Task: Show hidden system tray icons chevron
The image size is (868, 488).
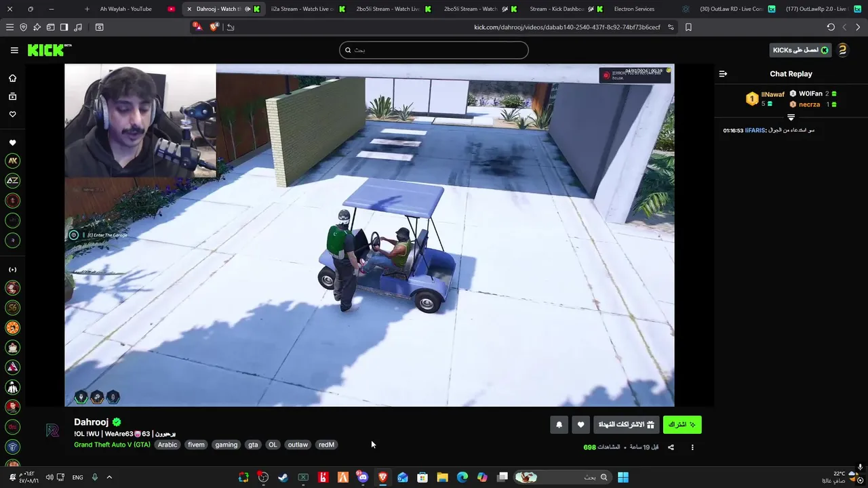Action: tap(109, 477)
